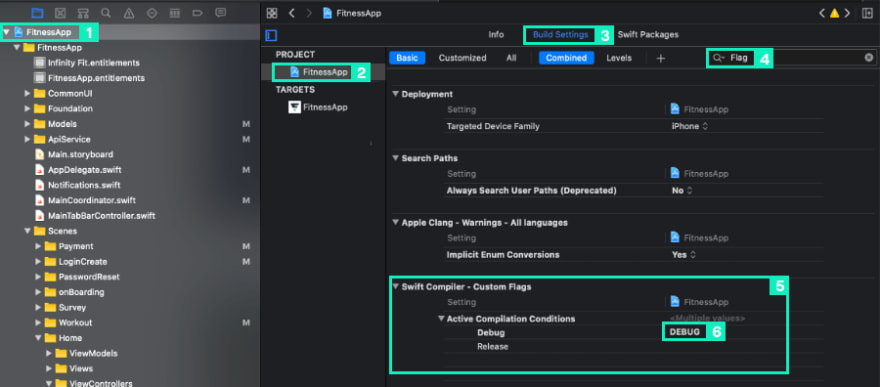
Task: Click the DEBUG value for Debug
Action: pyautogui.click(x=685, y=332)
